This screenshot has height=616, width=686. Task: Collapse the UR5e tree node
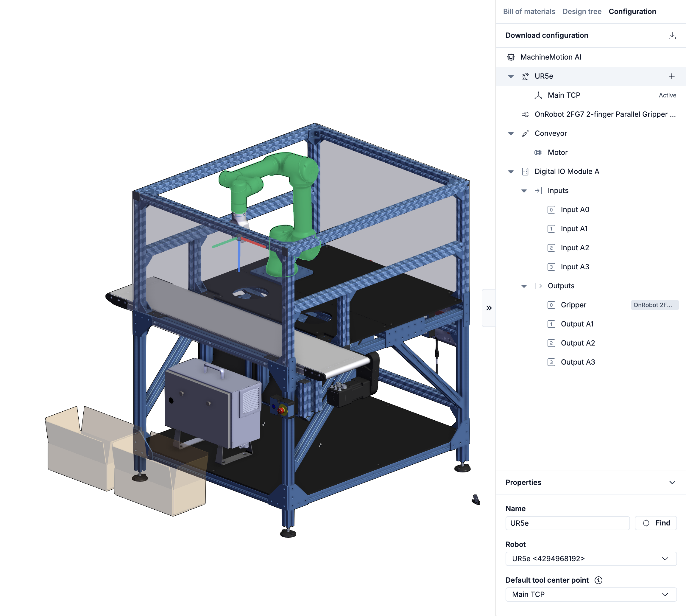[511, 77]
